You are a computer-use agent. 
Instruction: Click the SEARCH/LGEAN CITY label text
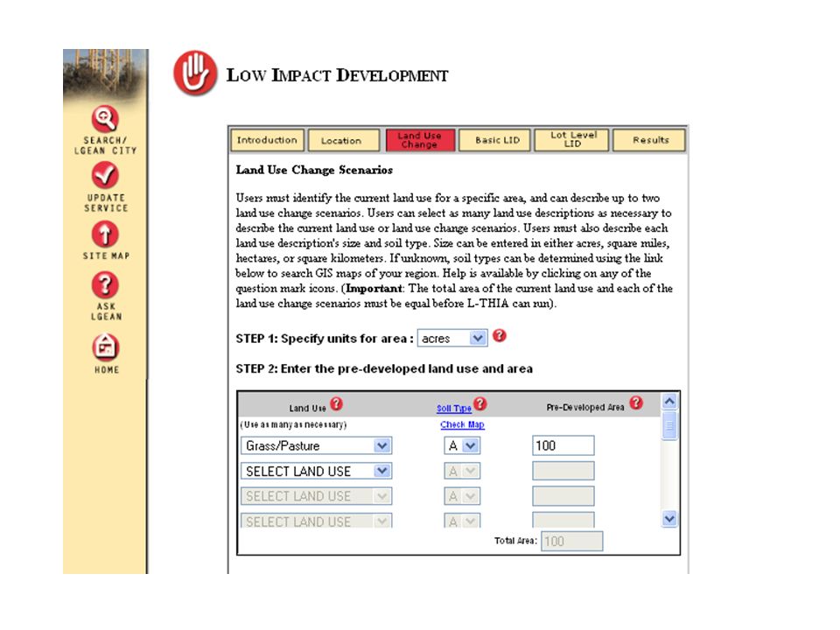pyautogui.click(x=106, y=145)
